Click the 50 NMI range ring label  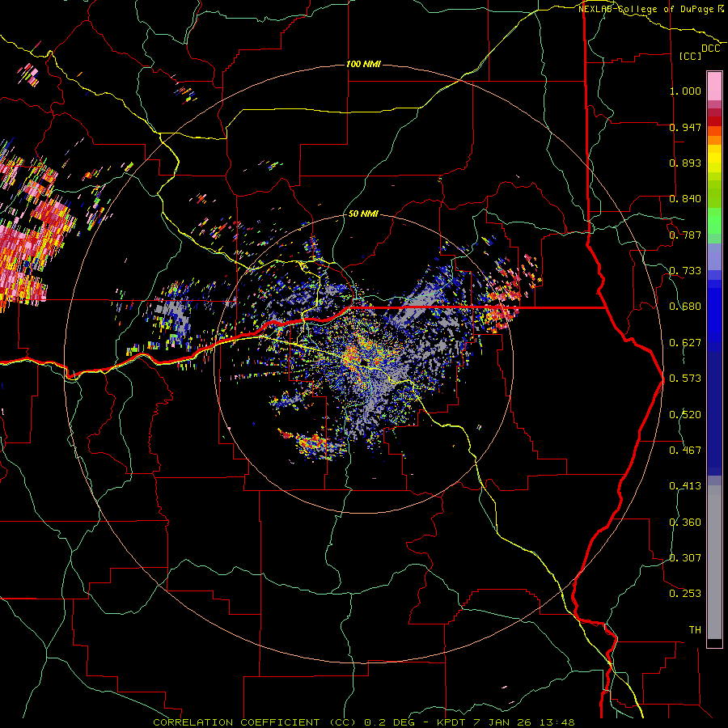tap(363, 214)
